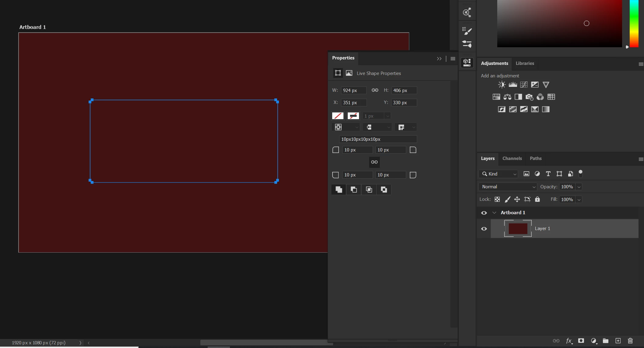This screenshot has width=644, height=348.
Task: Switch to the Libraries tab
Action: [525, 63]
